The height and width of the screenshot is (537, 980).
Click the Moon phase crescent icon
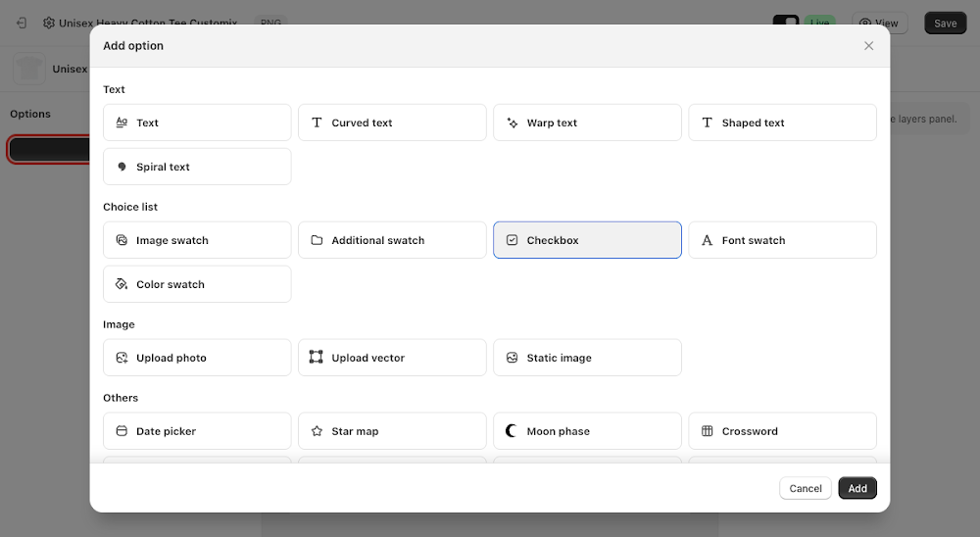[x=512, y=431]
